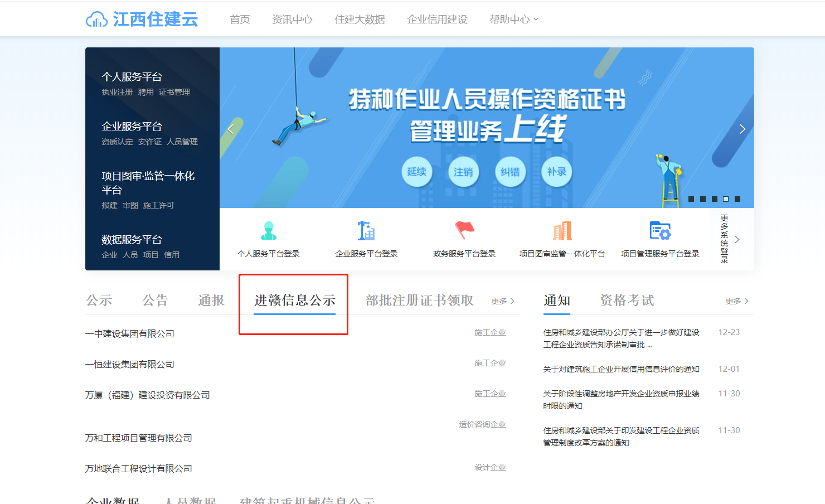Click the 江西住建云 cloud logo
The height and width of the screenshot is (504, 825).
pyautogui.click(x=96, y=20)
